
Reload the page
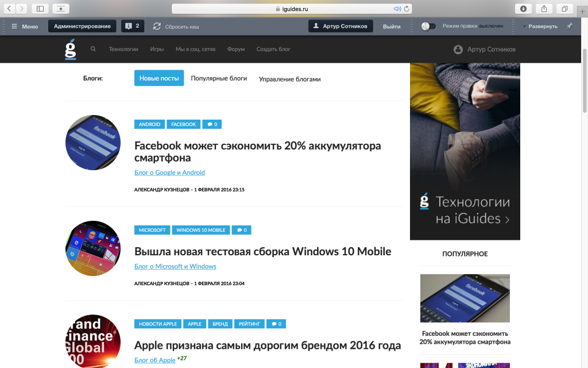coord(407,9)
